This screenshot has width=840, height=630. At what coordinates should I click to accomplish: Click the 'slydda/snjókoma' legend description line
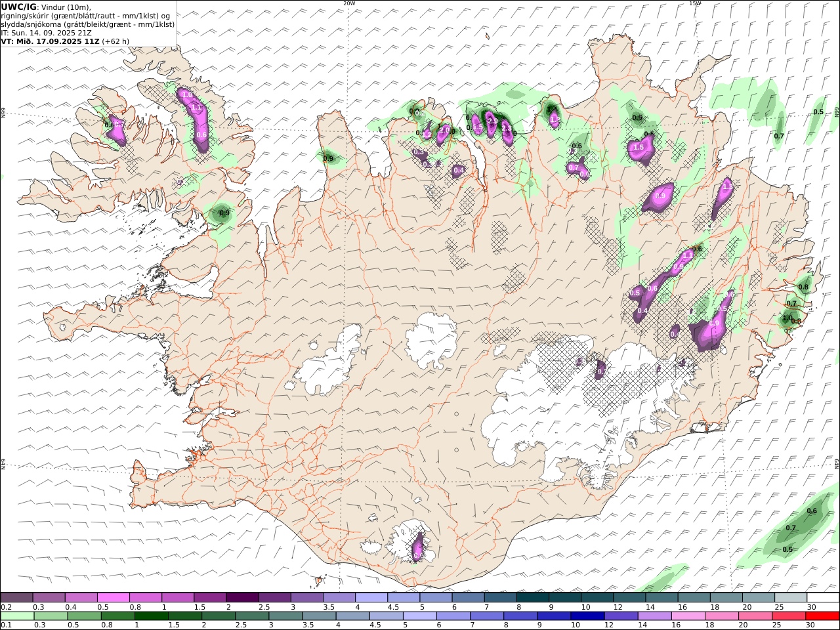[x=88, y=24]
